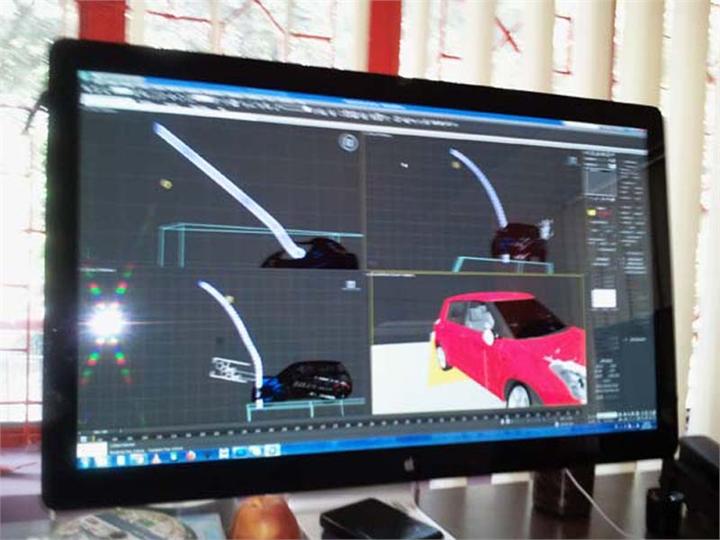
Task: Click the ViewCube in the top-left viewport
Action: [x=348, y=142]
